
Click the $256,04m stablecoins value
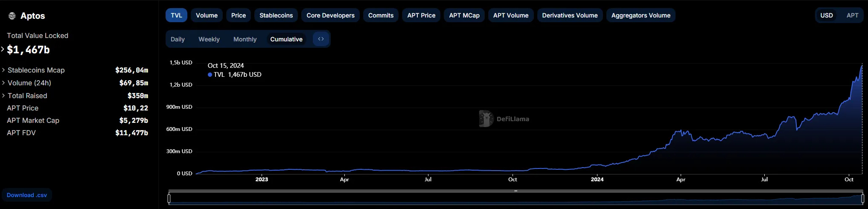[x=131, y=70]
